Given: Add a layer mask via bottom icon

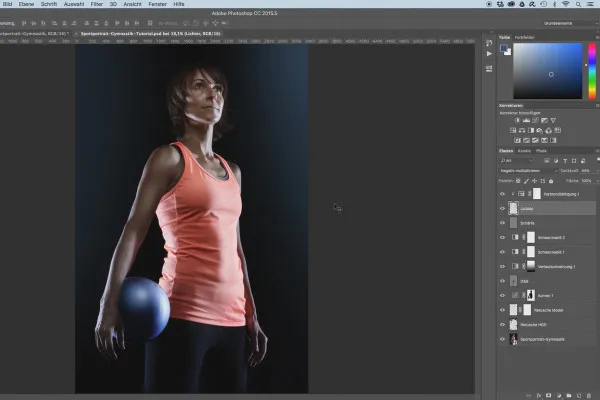Looking at the screenshot, I should pos(549,395).
